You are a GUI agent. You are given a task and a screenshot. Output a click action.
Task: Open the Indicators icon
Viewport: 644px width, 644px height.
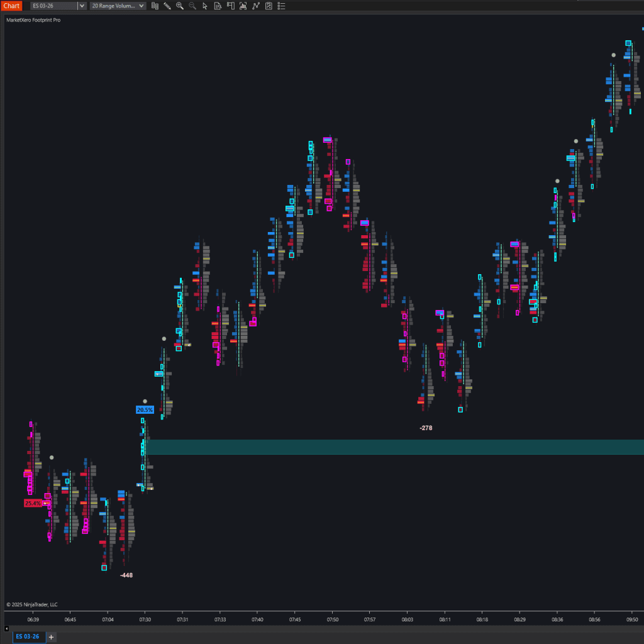click(243, 6)
